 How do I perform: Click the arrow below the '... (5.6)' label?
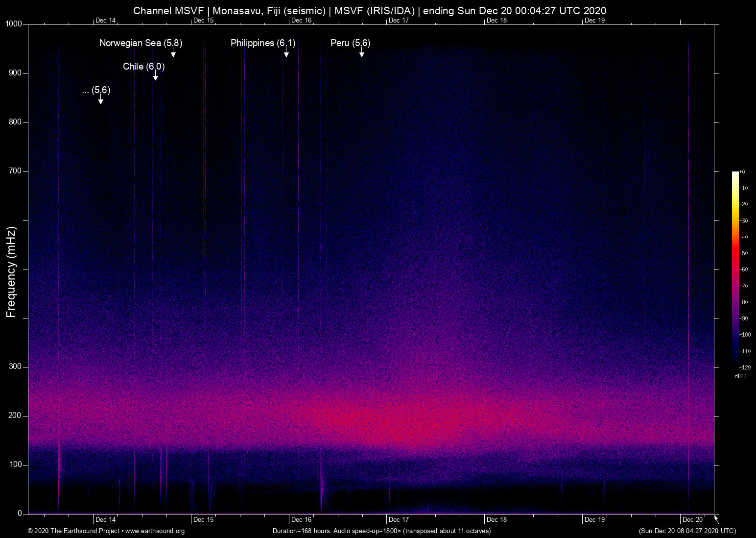(100, 100)
